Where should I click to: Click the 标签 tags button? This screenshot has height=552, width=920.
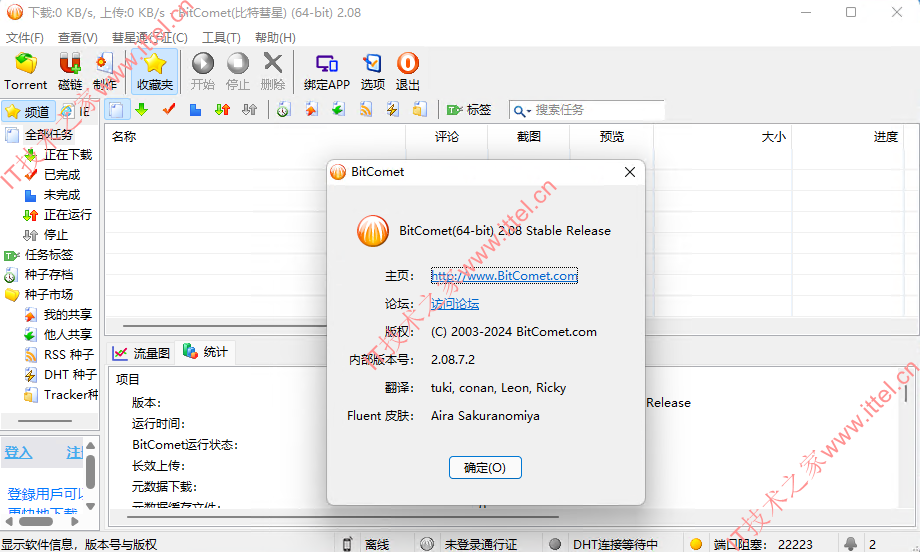click(469, 110)
